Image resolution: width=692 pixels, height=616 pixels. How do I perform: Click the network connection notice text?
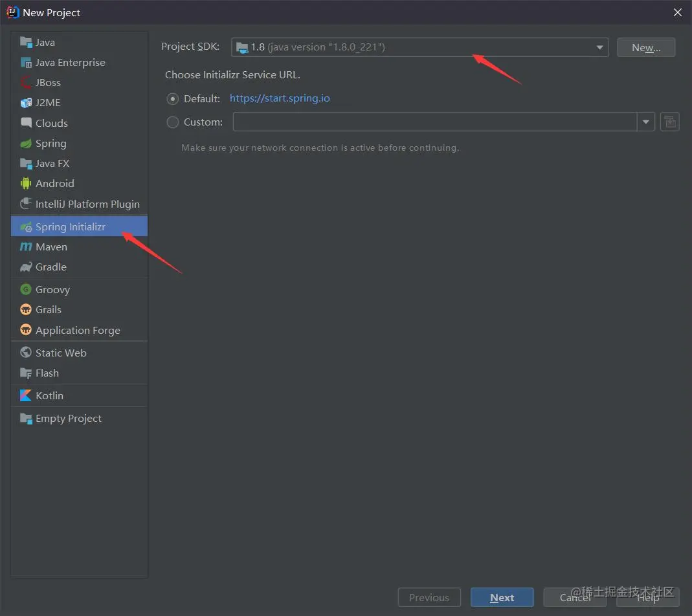point(320,148)
